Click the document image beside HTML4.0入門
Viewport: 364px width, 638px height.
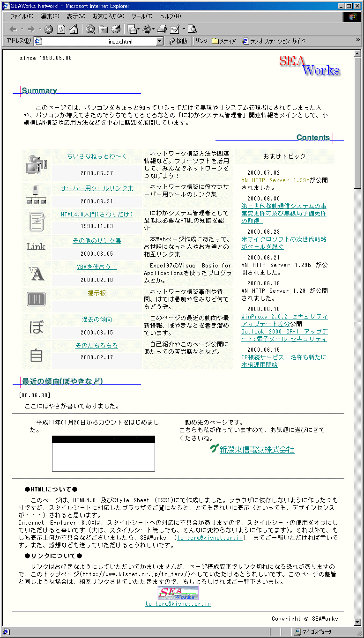click(37, 221)
